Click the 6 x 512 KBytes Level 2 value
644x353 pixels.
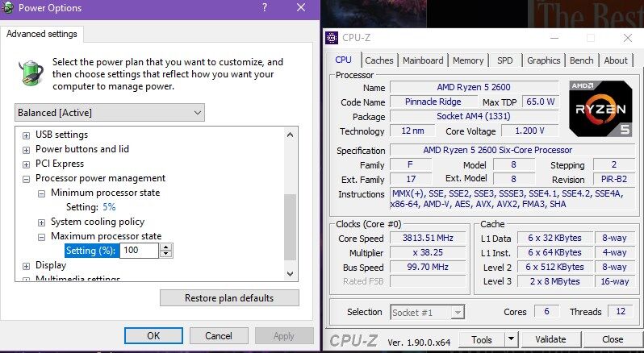click(x=554, y=267)
